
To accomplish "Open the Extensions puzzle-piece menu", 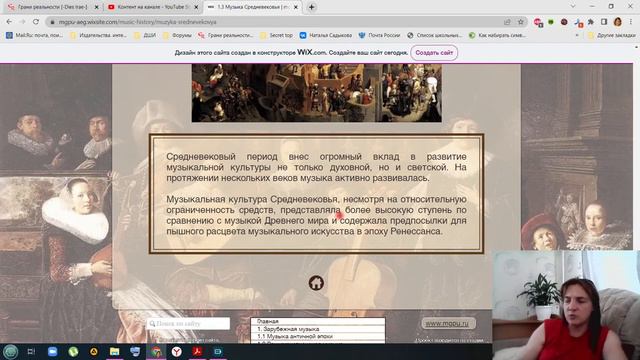I will [591, 22].
